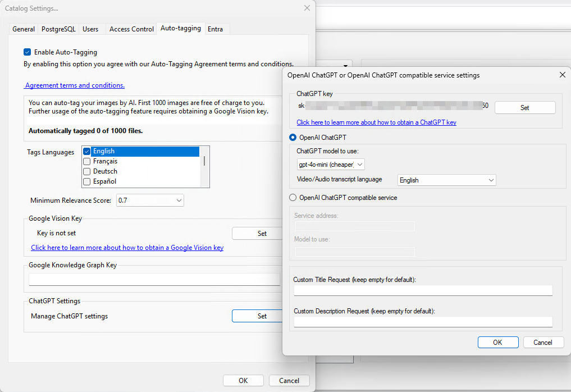
Task: Expand the Minimum Relevance Score dropdown
Action: pos(150,200)
